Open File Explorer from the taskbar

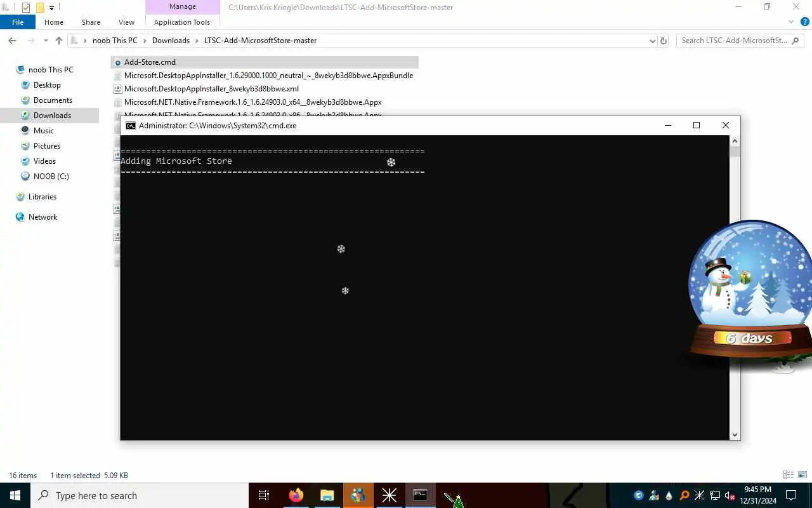pos(327,495)
